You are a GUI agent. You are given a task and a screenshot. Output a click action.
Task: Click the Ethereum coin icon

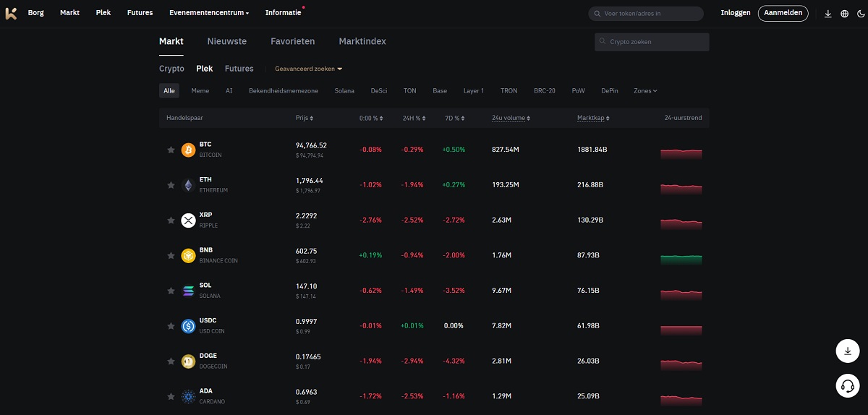tap(188, 185)
